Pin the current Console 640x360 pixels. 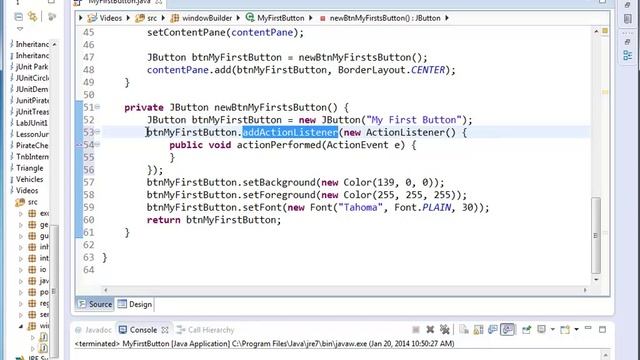click(x=527, y=329)
